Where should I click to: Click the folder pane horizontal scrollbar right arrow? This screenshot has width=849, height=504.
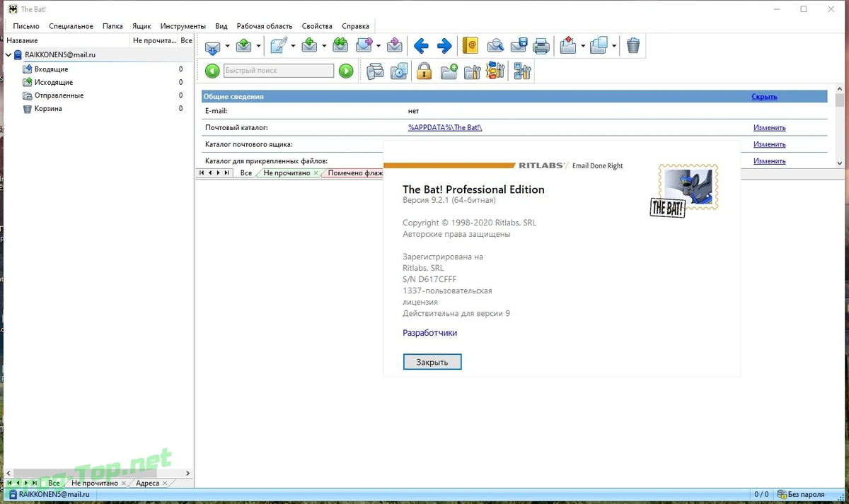(x=187, y=473)
